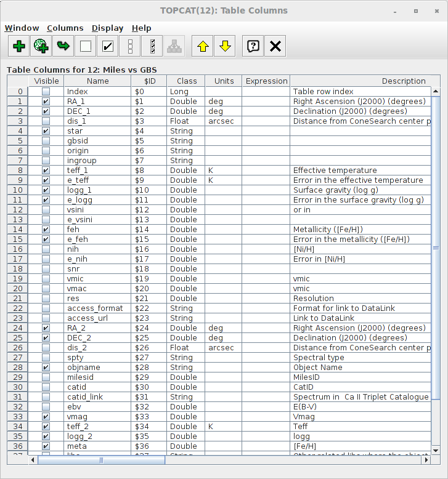Select the ingroup name cell
Screen dimensions: 448x479
tap(97, 160)
